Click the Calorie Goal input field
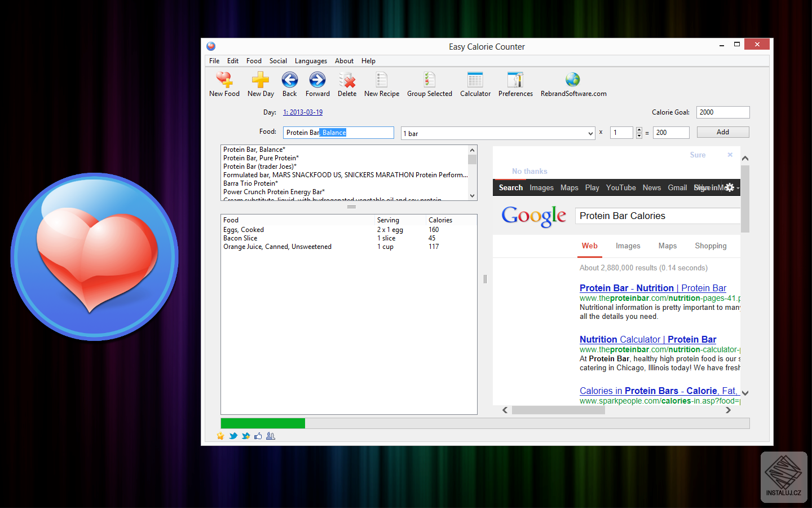Screen dimensions: 812x508 pos(723,112)
